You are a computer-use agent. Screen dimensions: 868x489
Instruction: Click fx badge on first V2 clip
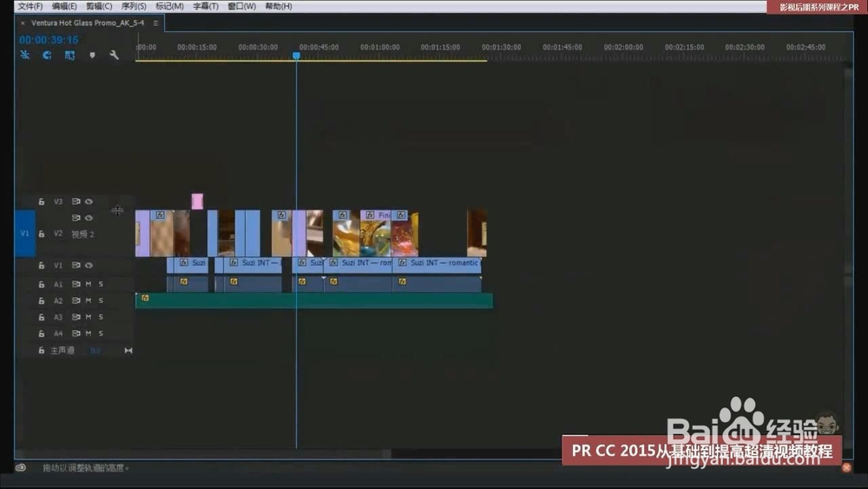tap(160, 215)
